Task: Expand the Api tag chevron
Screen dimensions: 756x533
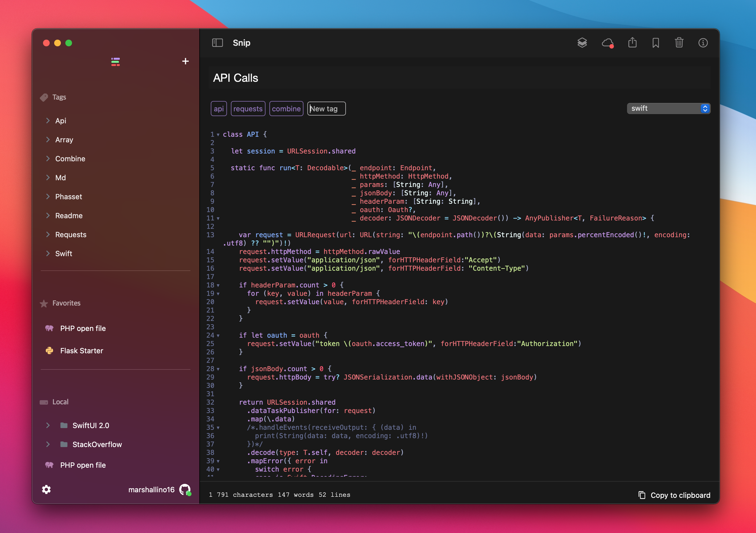Action: pos(48,121)
